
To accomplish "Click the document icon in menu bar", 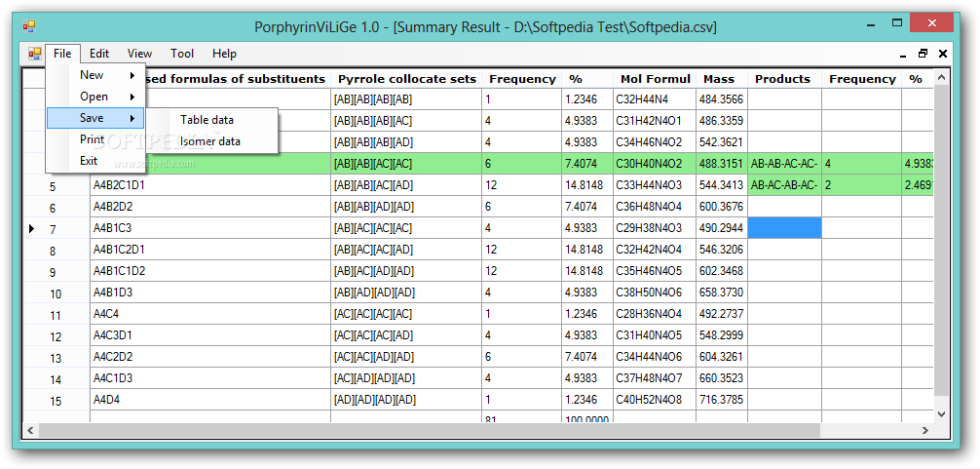I will (x=34, y=54).
